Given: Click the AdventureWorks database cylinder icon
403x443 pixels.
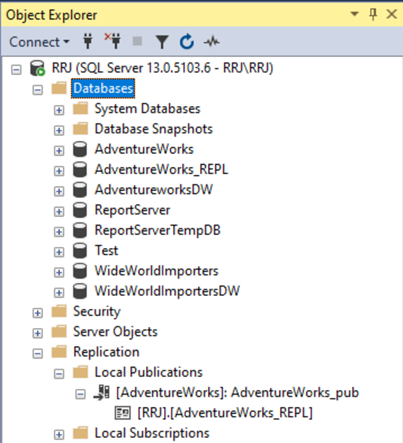Looking at the screenshot, I should point(80,149).
